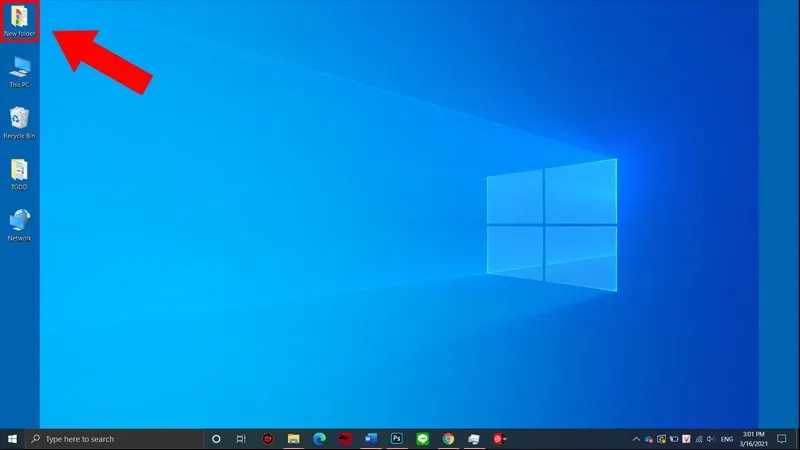Open File Explorer from the taskbar
This screenshot has width=800, height=450.
(293, 439)
